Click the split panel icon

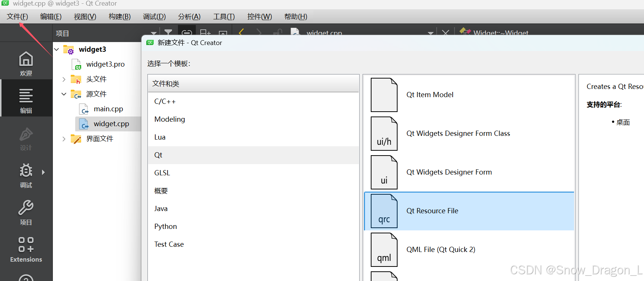coord(205,33)
